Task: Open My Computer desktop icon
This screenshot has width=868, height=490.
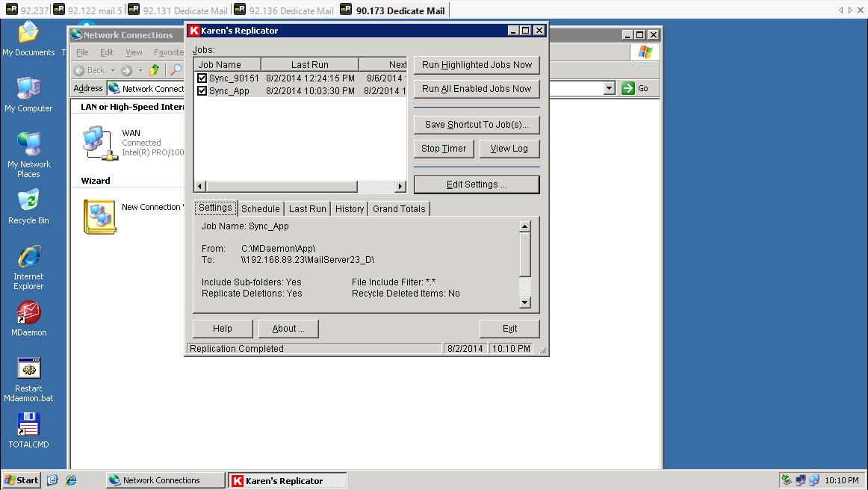Action: (28, 95)
